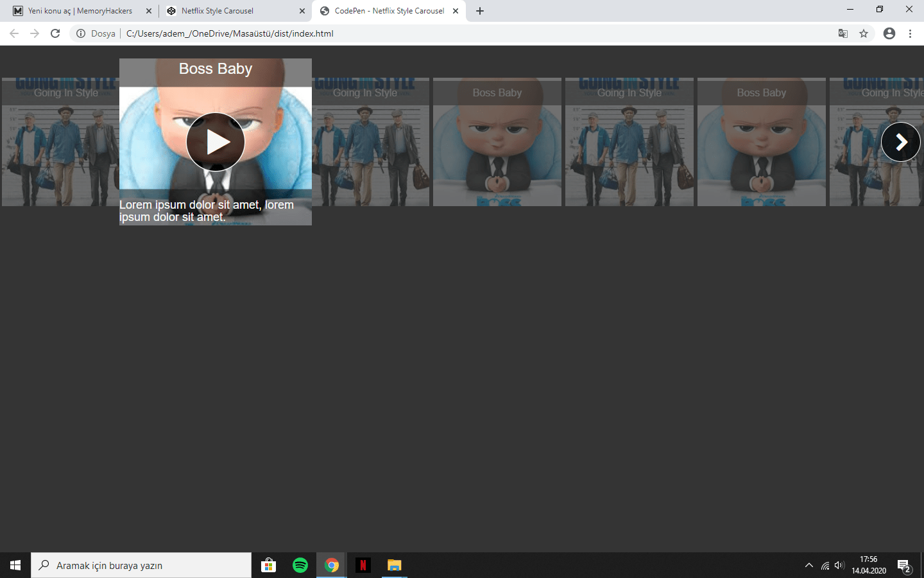Play the expanded Boss Baby video

click(216, 142)
